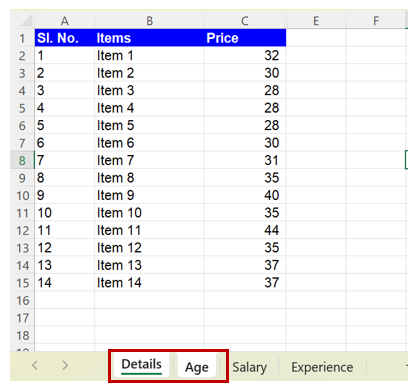408x391 pixels.
Task: Select column B header
Action: pos(149,21)
